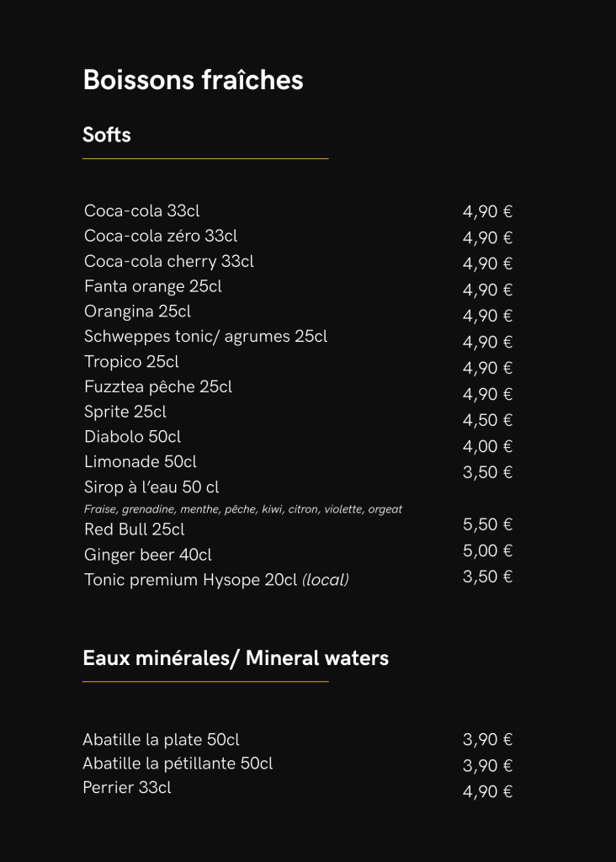Viewport: 616px width, 862px height.
Task: Click on Fanta orange 25cl
Action: 152,286
